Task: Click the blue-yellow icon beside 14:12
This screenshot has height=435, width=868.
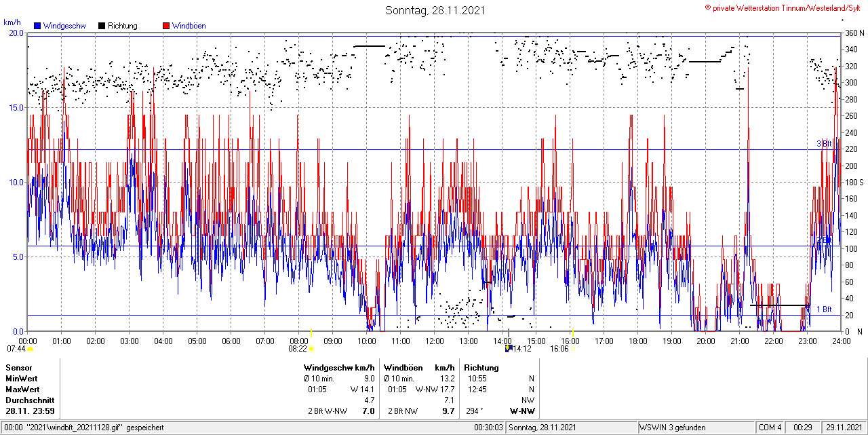Action: click(508, 349)
